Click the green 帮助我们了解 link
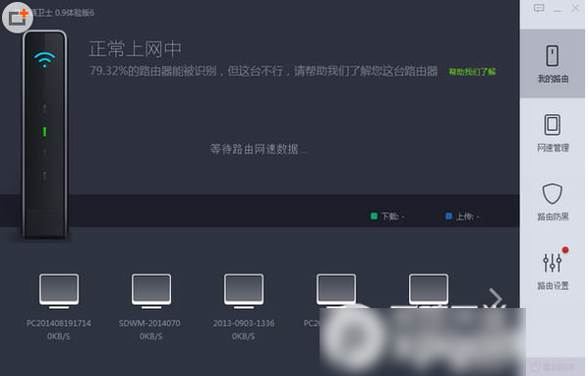This screenshot has height=376, width=588. click(472, 72)
